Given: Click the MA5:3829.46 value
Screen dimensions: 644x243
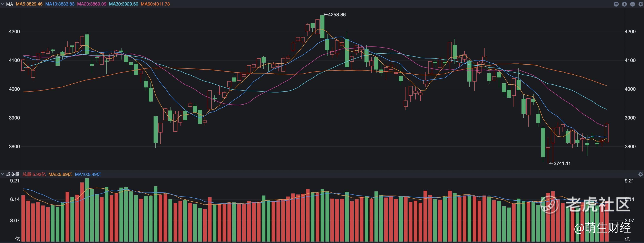Looking at the screenshot, I should pyautogui.click(x=29, y=4).
